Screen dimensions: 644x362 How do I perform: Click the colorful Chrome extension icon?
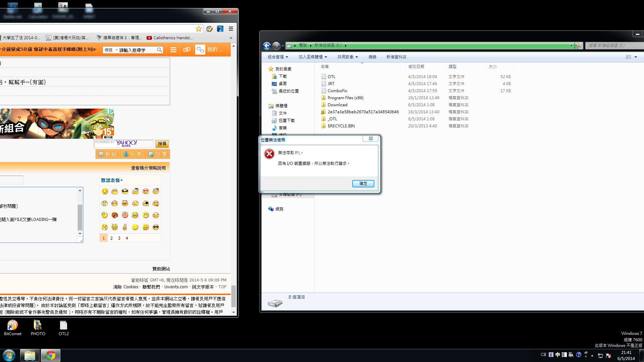(209, 29)
